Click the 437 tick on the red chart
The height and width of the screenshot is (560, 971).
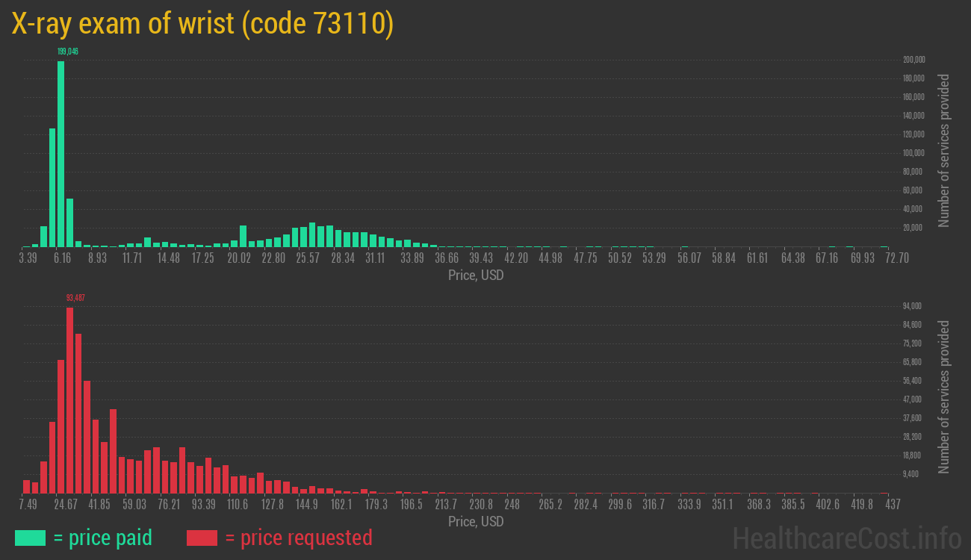tap(892, 505)
